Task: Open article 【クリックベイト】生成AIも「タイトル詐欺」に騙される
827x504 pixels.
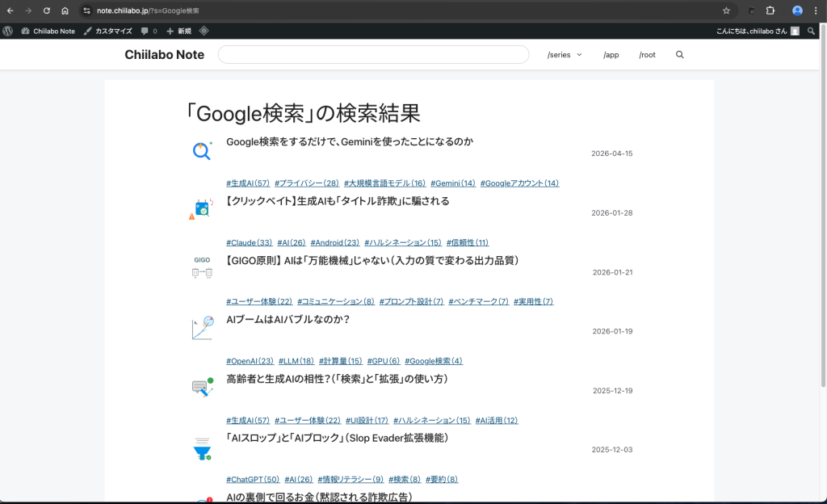Action: pyautogui.click(x=338, y=201)
